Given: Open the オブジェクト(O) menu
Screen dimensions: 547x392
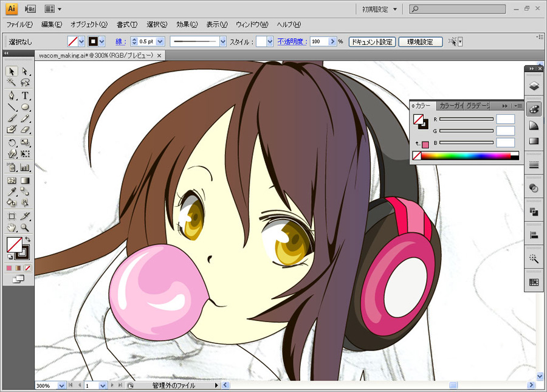Looking at the screenshot, I should coord(89,24).
